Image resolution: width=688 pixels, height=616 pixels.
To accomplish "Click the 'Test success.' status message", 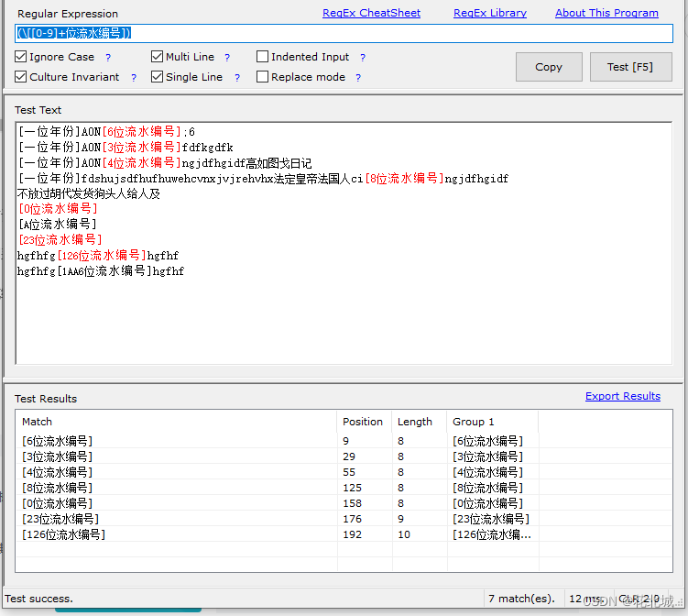I will pyautogui.click(x=39, y=599).
